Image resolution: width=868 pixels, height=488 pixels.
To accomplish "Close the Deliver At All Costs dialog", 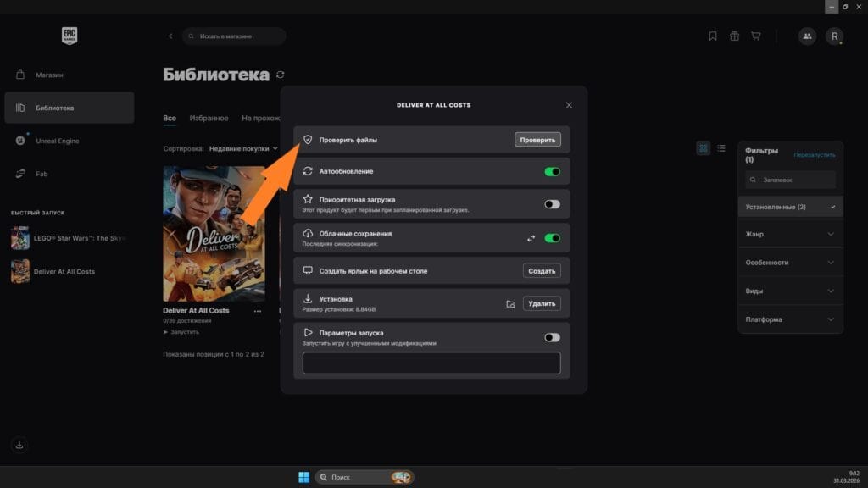I will pos(569,105).
